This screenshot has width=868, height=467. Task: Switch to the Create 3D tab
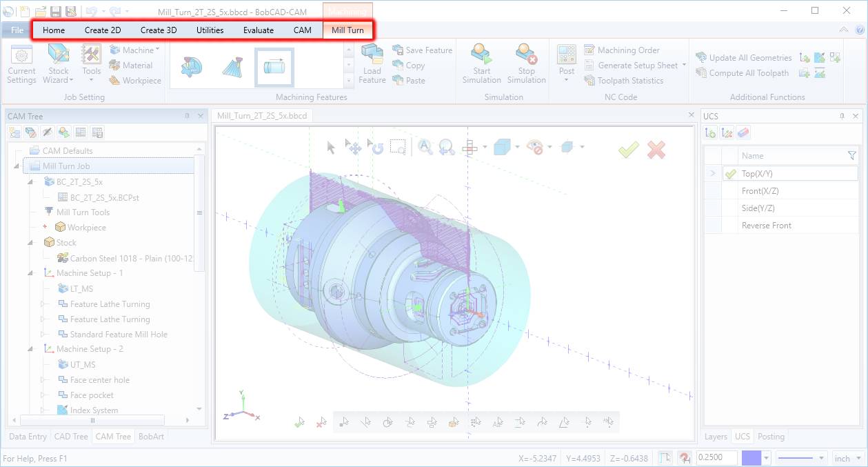click(159, 30)
